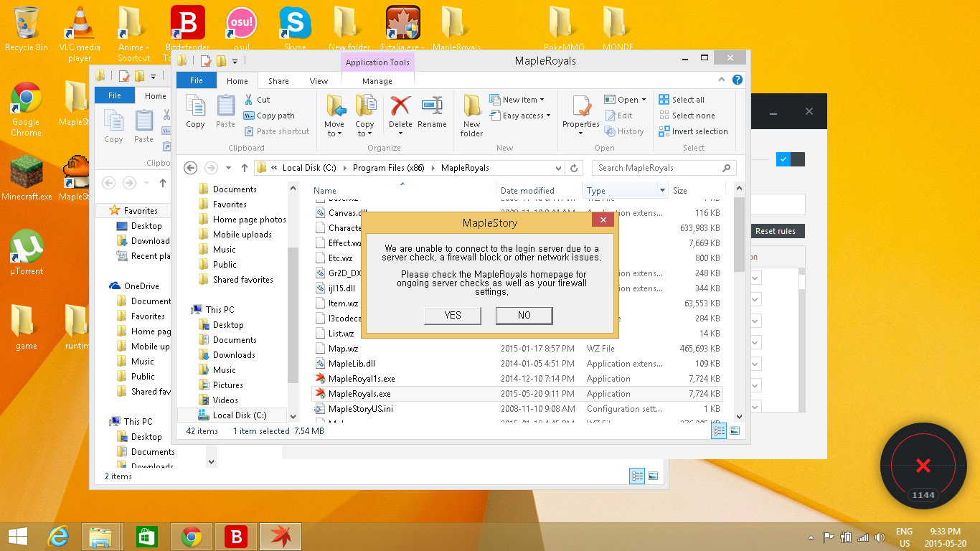The height and width of the screenshot is (551, 980).
Task: Click the Delete icon in ribbon
Action: (400, 108)
